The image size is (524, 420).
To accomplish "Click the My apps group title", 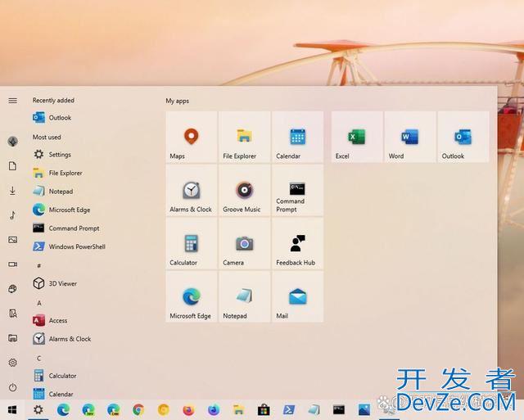I will [178, 101].
